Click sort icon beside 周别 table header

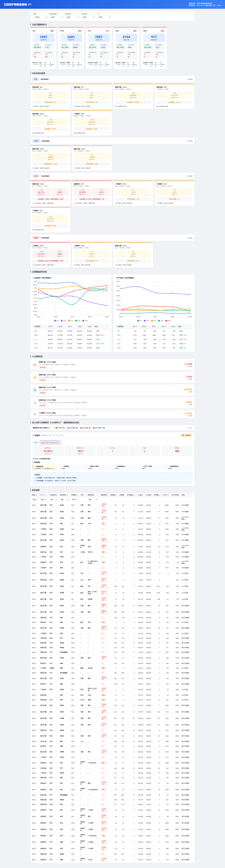[x=36, y=495]
